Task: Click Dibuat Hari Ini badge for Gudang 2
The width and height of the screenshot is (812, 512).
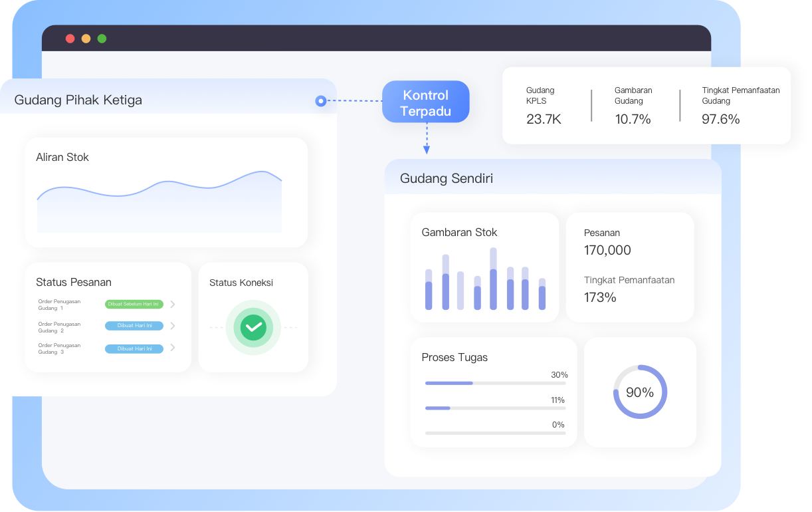Action: click(134, 326)
